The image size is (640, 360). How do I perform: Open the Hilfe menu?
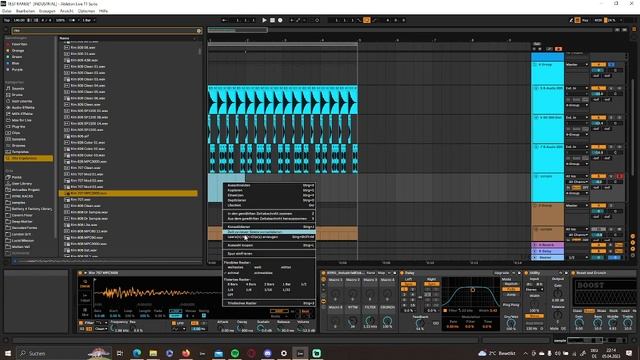click(103, 11)
